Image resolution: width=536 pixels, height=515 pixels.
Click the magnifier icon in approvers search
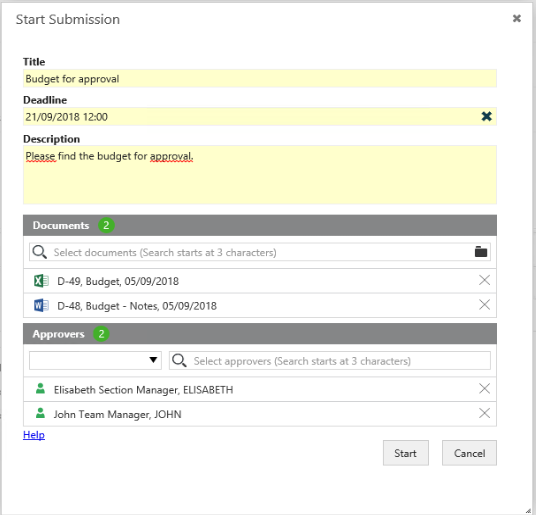click(179, 361)
